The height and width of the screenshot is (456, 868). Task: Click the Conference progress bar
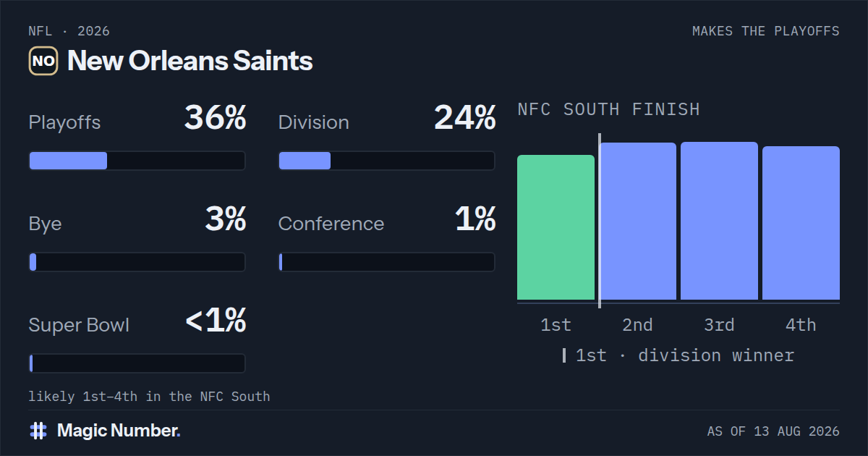pyautogui.click(x=387, y=262)
